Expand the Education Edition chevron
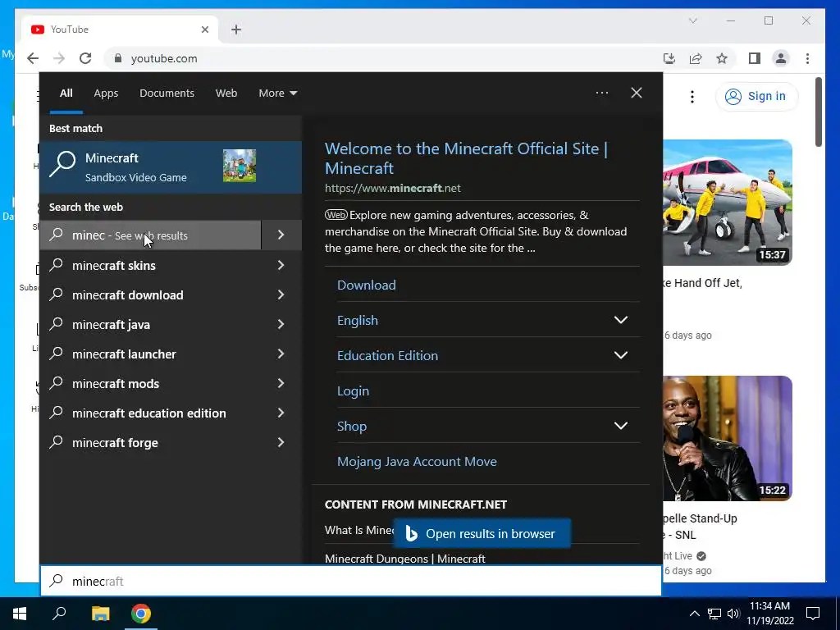Viewport: 840px width, 630px height. point(620,355)
